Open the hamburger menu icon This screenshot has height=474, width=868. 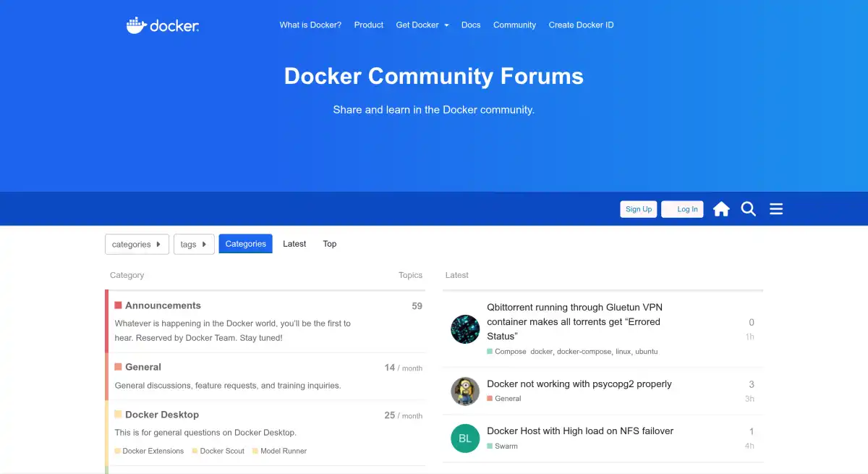[x=776, y=209]
